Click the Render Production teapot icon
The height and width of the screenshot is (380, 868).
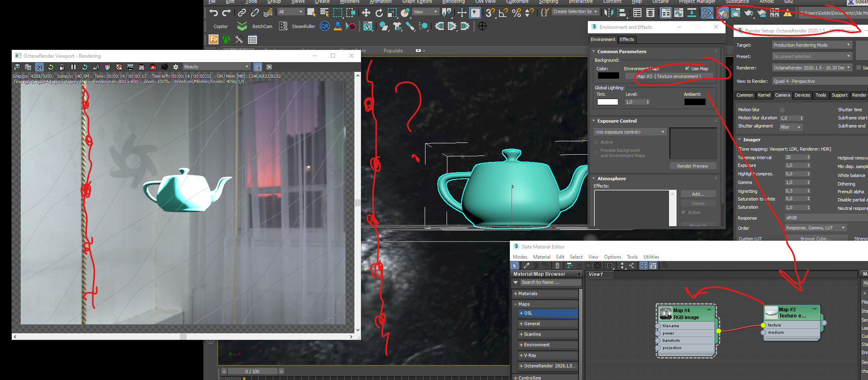(749, 13)
